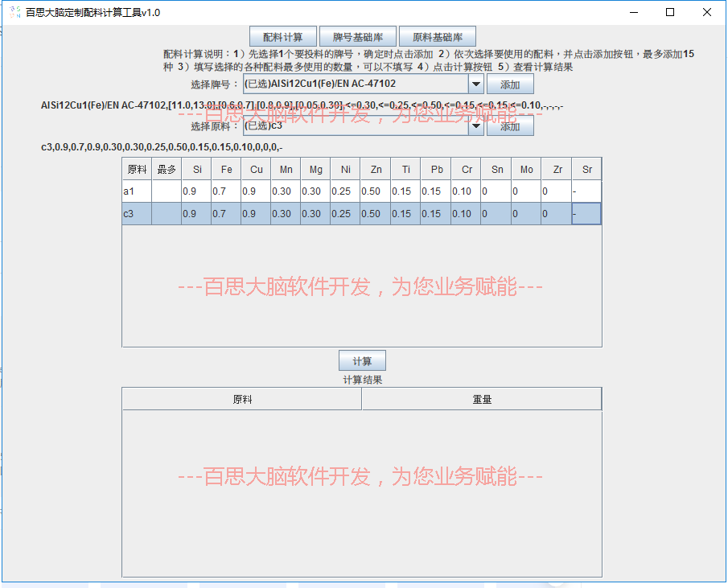This screenshot has height=588, width=728.
Task: Click 添加 button next to 选择原料
Action: (510, 126)
